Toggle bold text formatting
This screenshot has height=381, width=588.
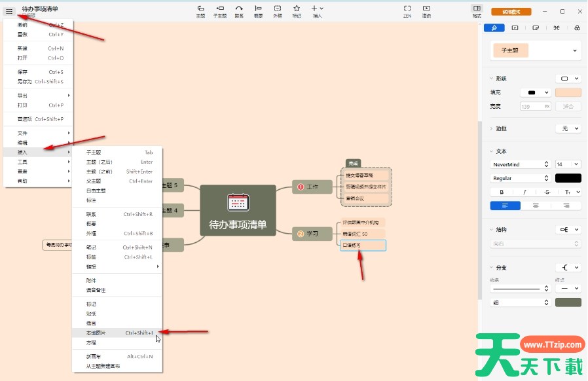coord(502,192)
